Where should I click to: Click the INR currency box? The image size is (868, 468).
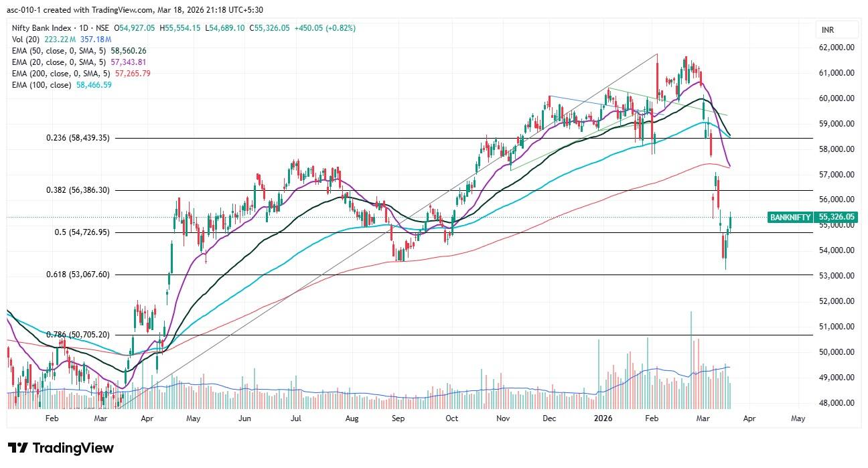pyautogui.click(x=837, y=30)
